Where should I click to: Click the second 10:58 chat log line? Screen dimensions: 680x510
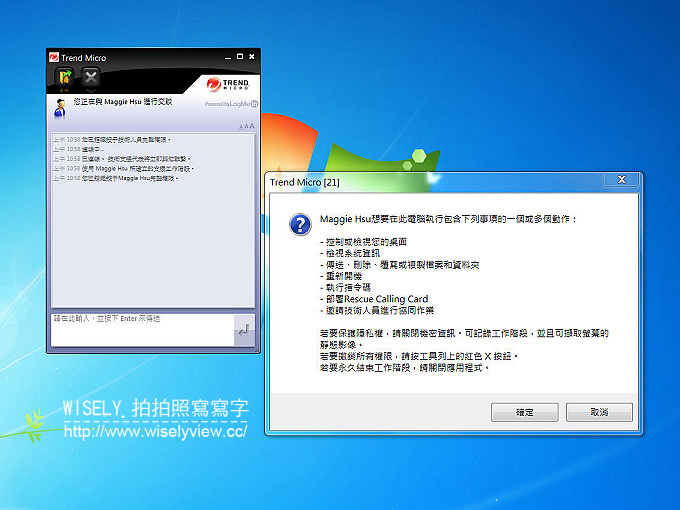(x=78, y=149)
